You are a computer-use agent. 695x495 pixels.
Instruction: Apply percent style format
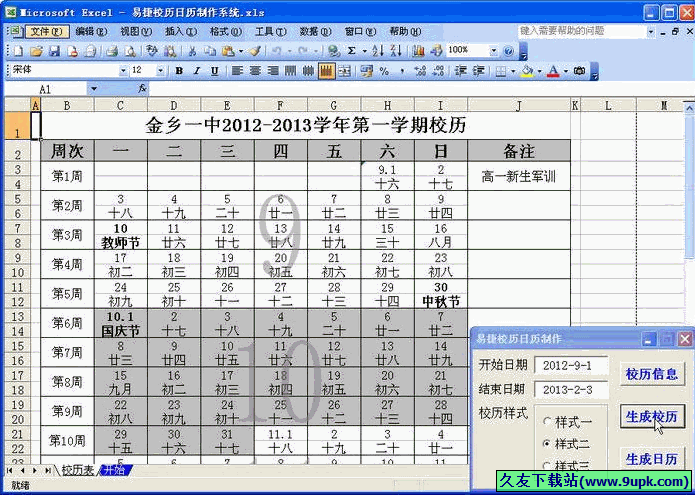coord(384,71)
